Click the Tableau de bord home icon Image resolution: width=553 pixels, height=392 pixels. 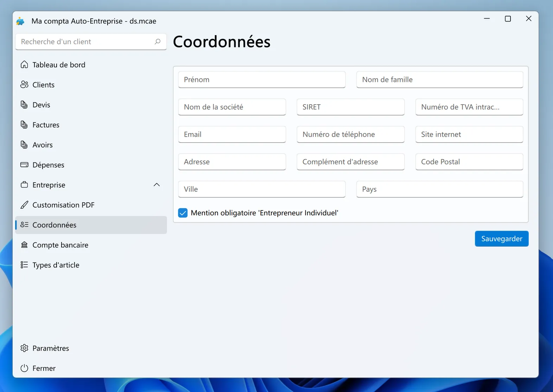click(24, 65)
